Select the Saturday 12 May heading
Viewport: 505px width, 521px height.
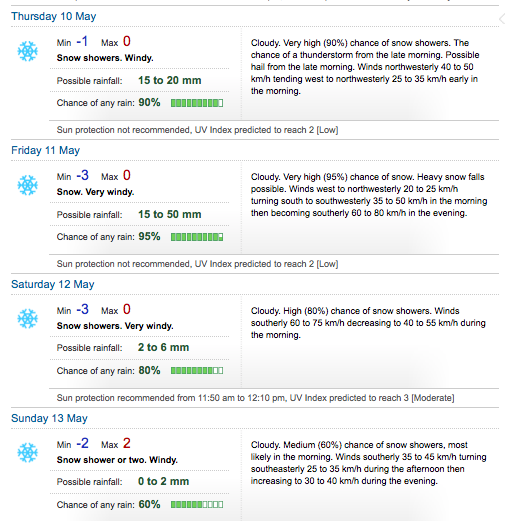pyautogui.click(x=53, y=284)
